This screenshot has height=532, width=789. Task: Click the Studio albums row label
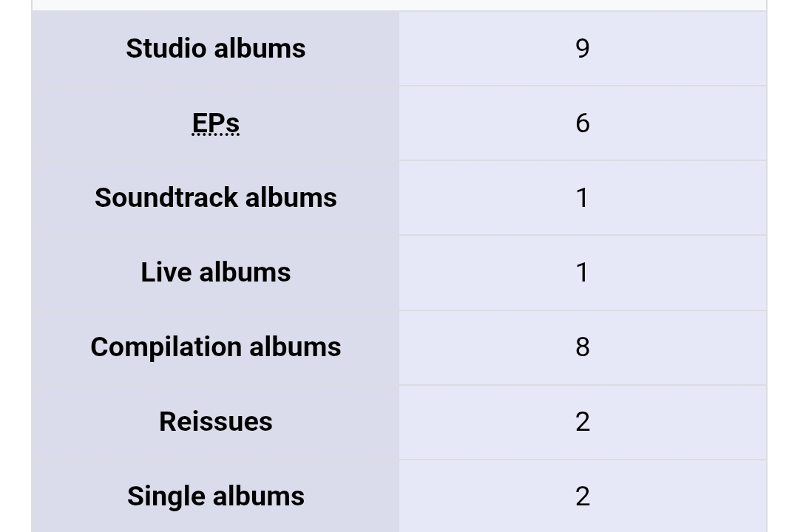[215, 49]
